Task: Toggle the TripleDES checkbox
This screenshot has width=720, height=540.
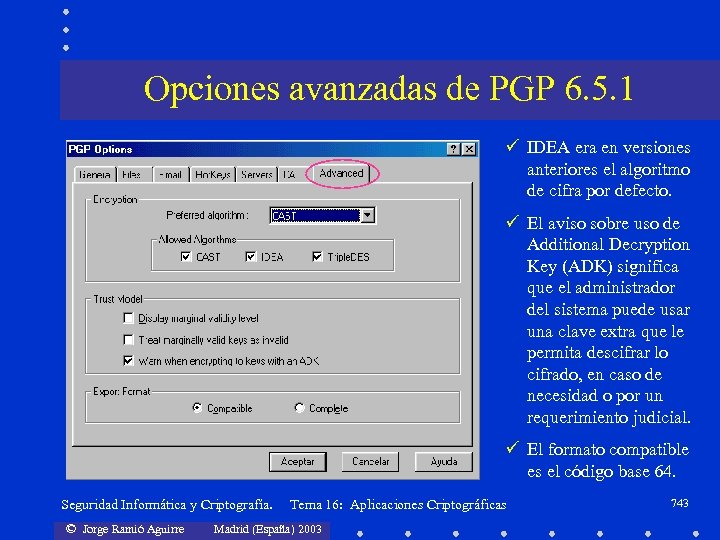Action: click(317, 257)
